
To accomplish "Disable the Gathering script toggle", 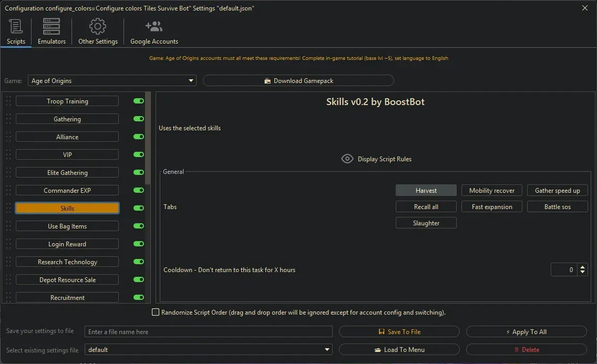I will click(x=138, y=119).
